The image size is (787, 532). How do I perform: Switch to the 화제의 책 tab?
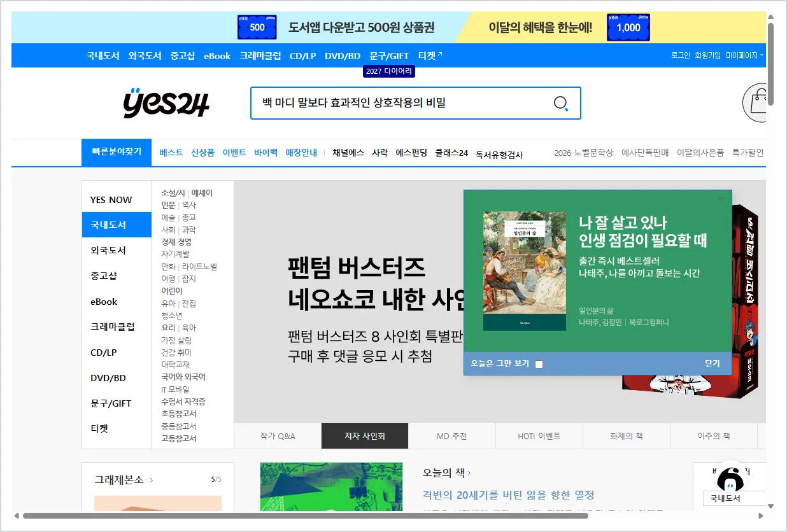coord(626,436)
